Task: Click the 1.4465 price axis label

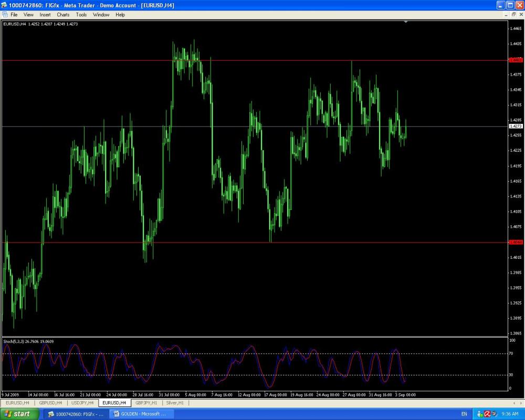Action: [516, 29]
